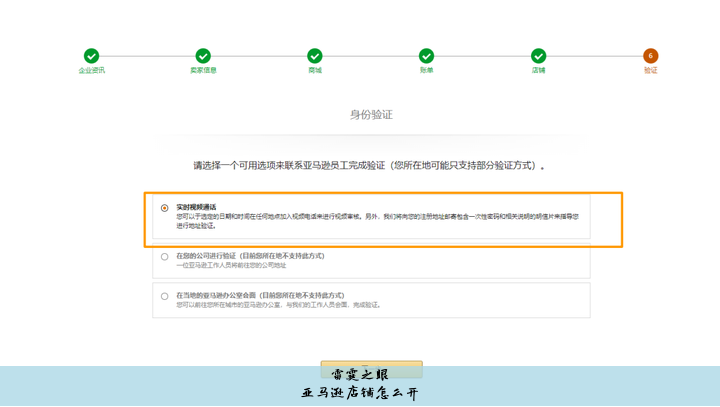Click the 账单 step checkmark icon
The width and height of the screenshot is (720, 407).
427,56
